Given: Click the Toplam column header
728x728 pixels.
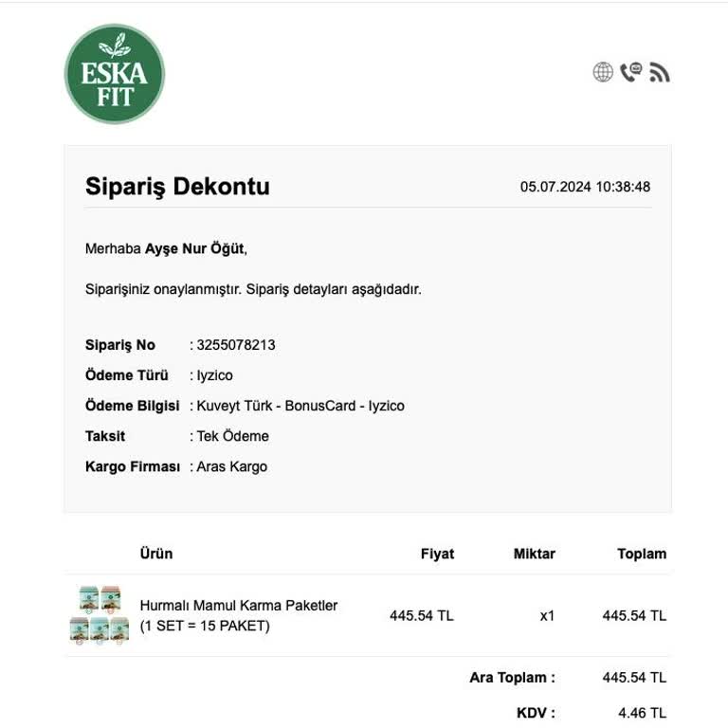Looking at the screenshot, I should (x=642, y=554).
